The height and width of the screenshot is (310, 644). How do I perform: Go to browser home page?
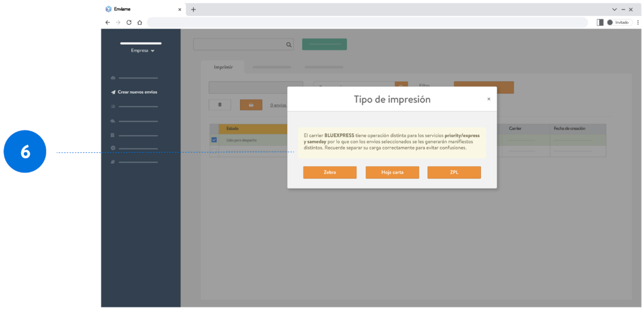click(x=140, y=23)
